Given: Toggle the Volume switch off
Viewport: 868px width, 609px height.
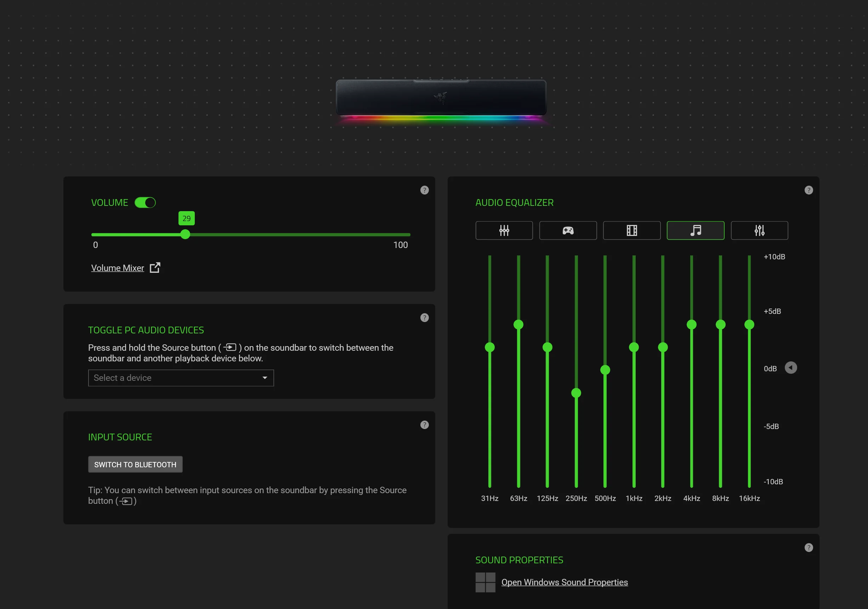Looking at the screenshot, I should pos(145,203).
